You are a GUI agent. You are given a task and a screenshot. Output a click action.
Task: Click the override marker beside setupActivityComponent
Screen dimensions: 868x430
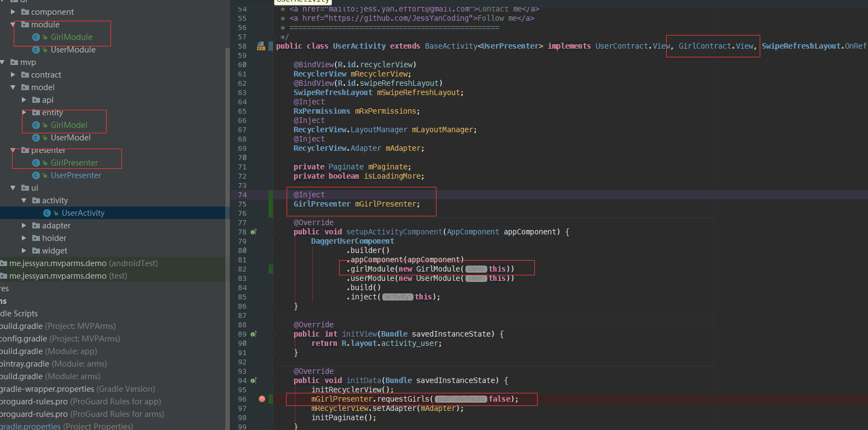pos(254,232)
